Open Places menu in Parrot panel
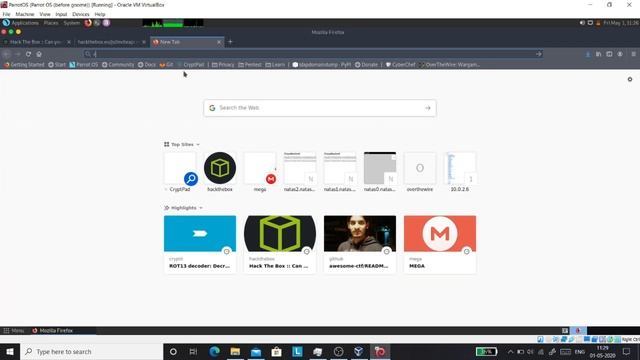This screenshot has height=360, width=640. pos(51,23)
